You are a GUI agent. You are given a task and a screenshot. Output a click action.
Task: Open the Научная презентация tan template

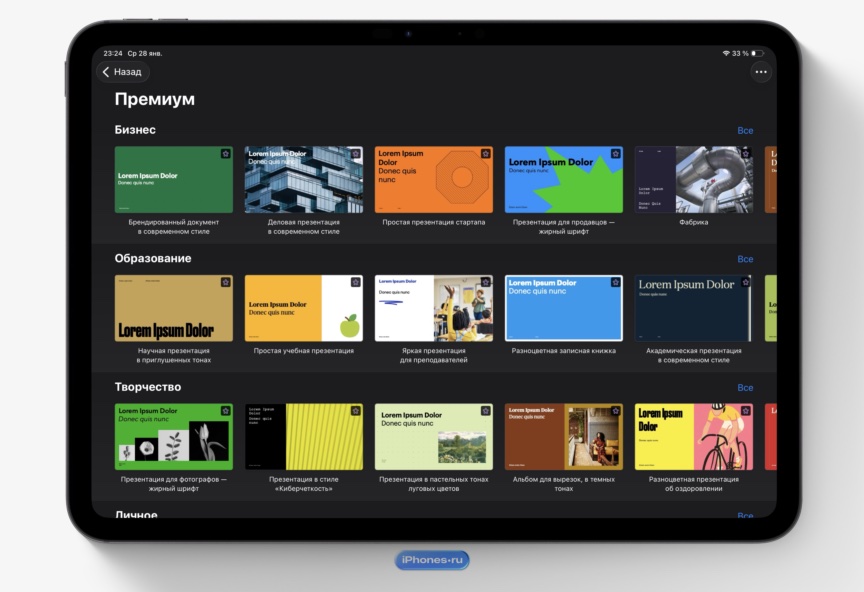point(174,308)
